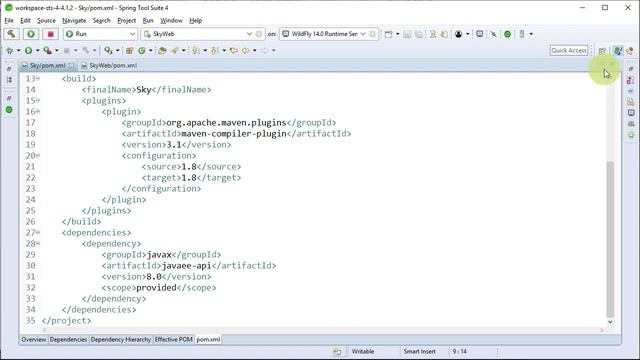Select the Sky/pom.xml editor tab
This screenshot has width=640, height=360.
[48, 65]
